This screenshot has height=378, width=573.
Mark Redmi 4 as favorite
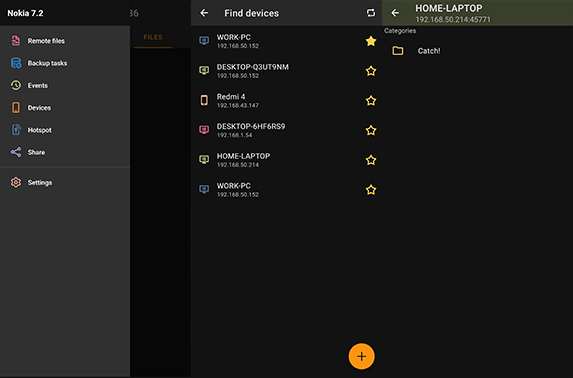pos(371,101)
